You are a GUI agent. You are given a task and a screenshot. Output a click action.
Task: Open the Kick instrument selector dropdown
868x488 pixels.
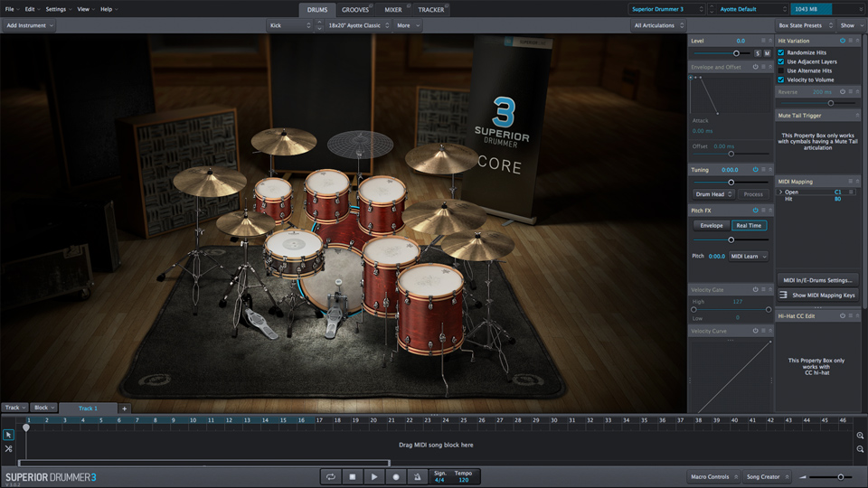(290, 25)
